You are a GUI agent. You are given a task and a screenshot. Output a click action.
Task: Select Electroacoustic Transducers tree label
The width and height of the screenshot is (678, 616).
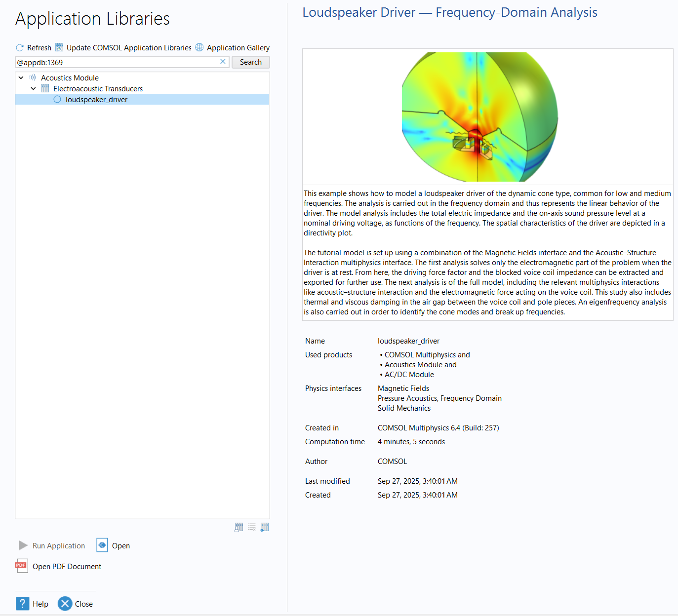click(x=98, y=89)
